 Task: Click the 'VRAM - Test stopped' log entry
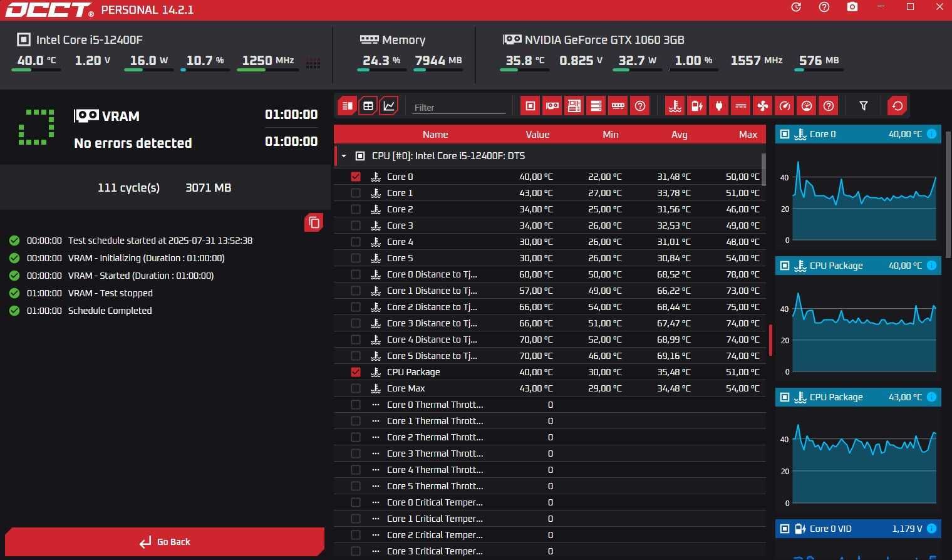tap(110, 293)
